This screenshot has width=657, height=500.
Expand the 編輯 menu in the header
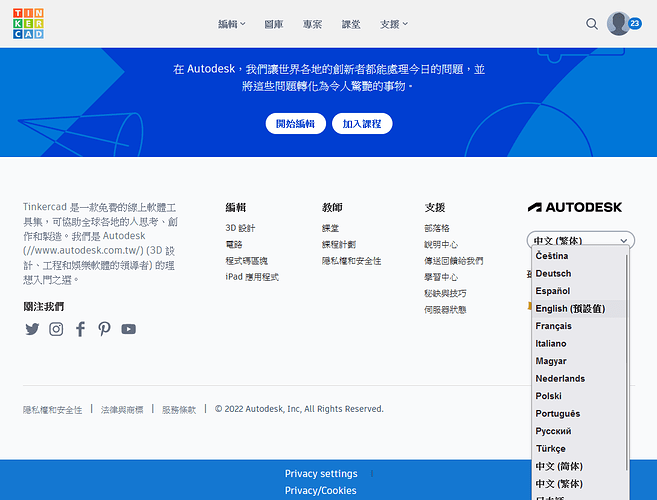[x=232, y=24]
